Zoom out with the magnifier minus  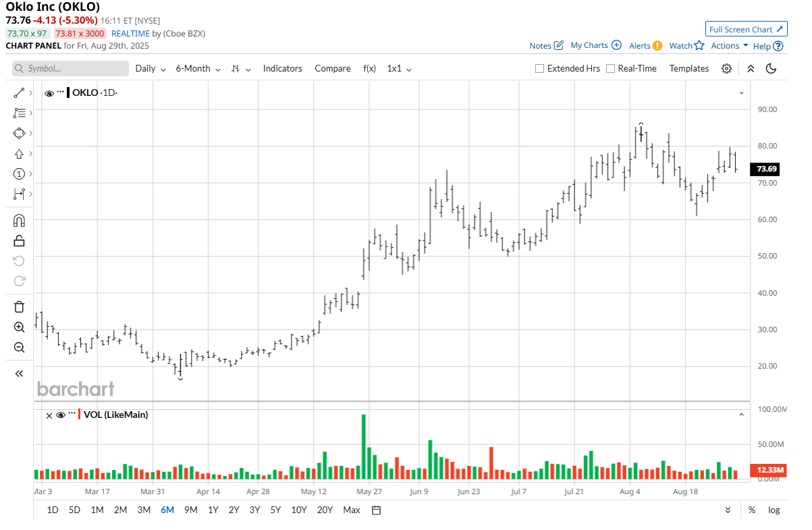(19, 347)
